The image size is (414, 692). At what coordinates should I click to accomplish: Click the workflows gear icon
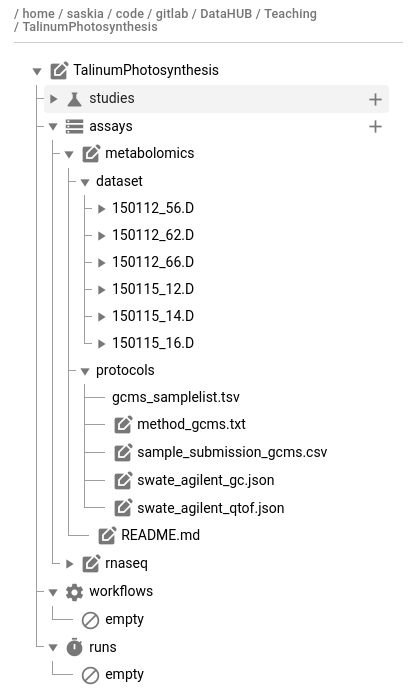coord(74,592)
